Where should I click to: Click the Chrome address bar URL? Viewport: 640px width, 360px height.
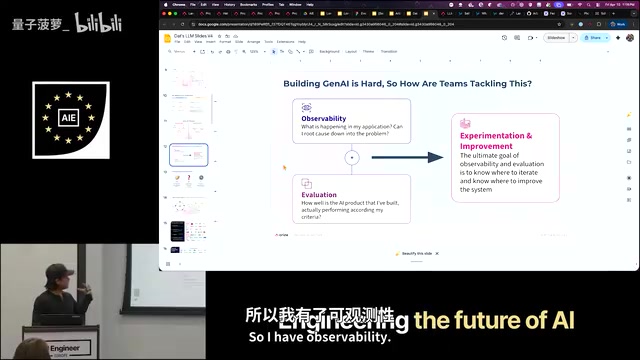pyautogui.click(x=326, y=24)
